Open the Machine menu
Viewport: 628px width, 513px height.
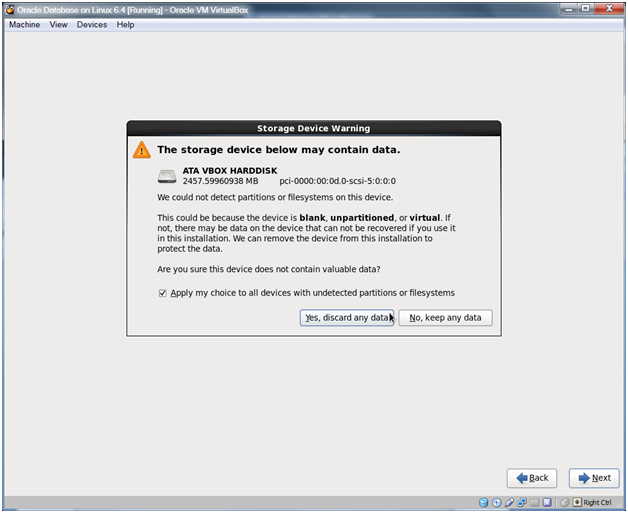[x=24, y=24]
